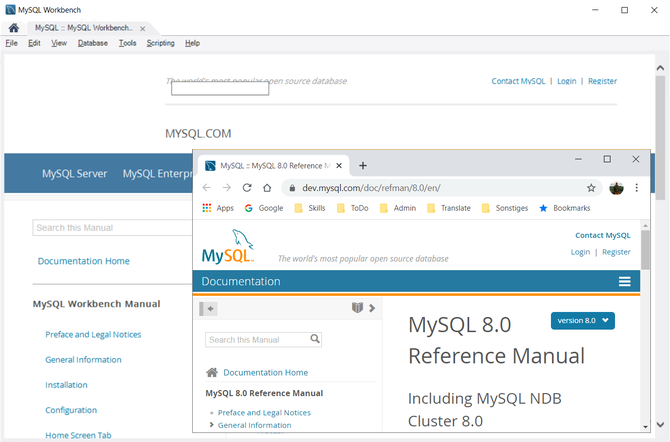Close the MySQL 8.0 Reference Manual browser tab

339,166
